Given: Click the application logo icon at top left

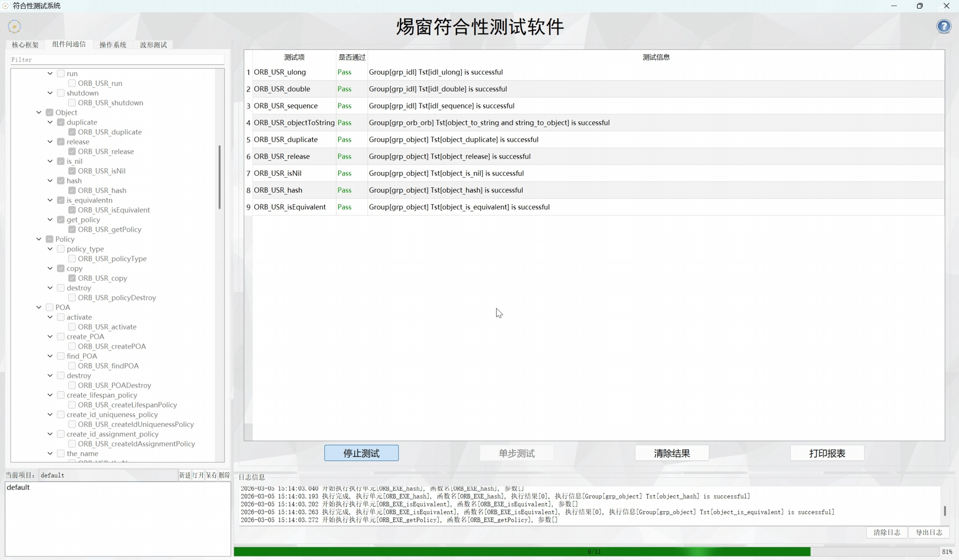Looking at the screenshot, I should 14,26.
